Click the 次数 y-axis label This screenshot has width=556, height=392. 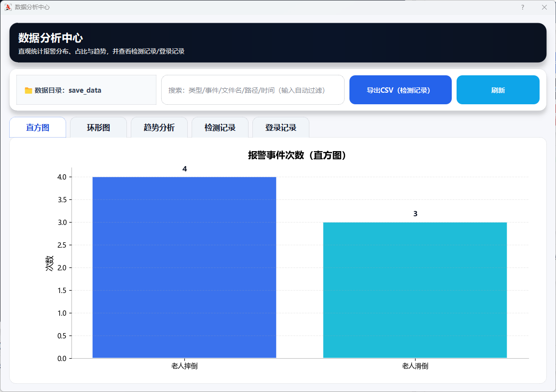(49, 263)
